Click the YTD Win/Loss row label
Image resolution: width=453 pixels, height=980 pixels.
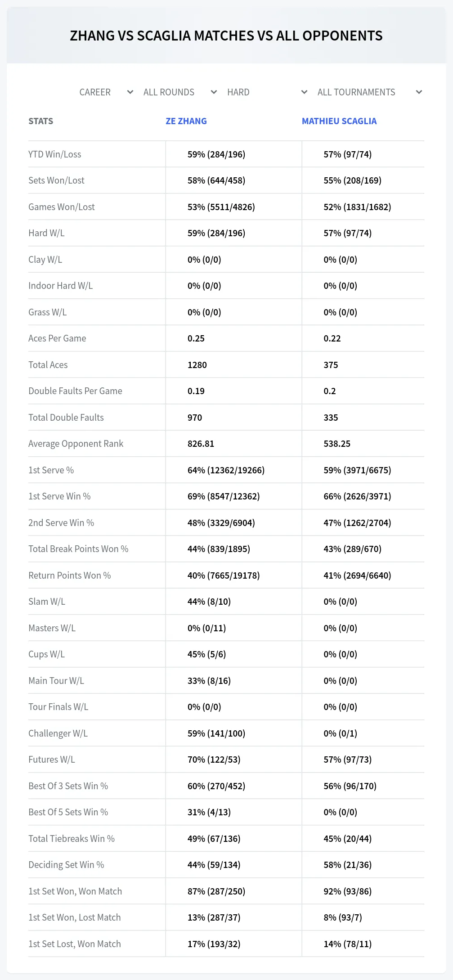55,154
